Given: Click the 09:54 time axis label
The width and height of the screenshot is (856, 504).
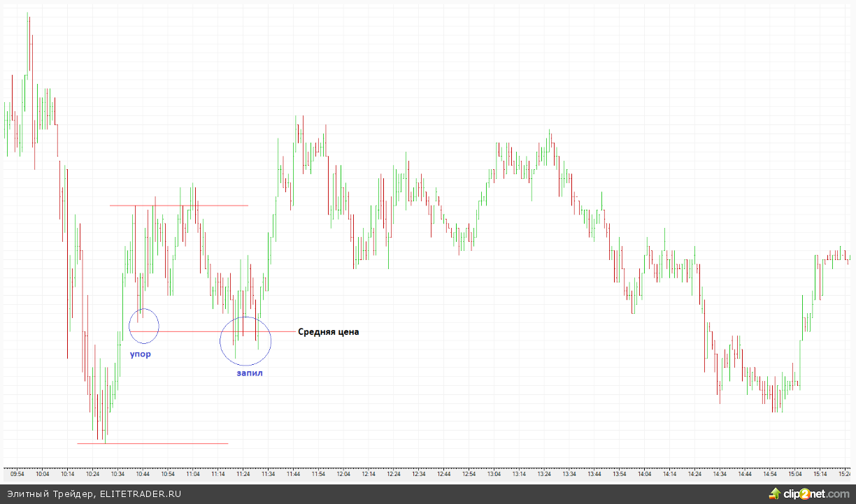Looking at the screenshot, I should click(17, 474).
